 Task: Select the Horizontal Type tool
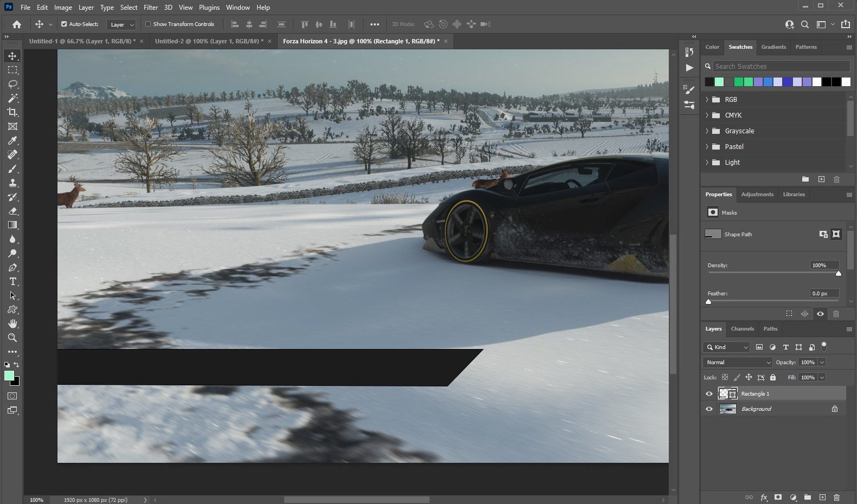click(12, 281)
